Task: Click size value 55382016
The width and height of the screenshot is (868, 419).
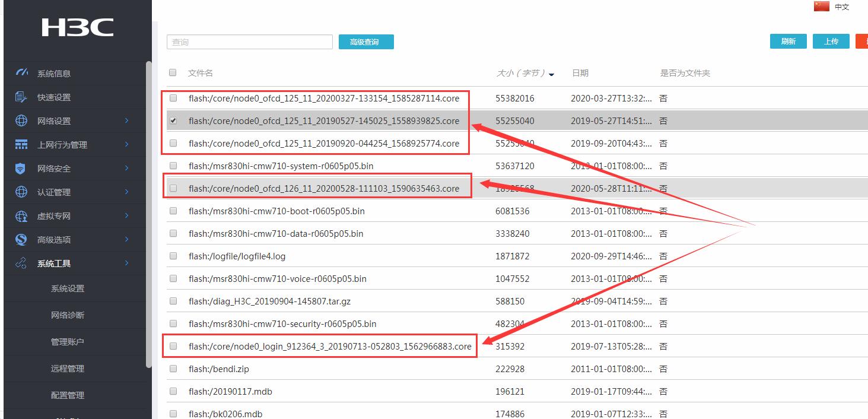Action: [514, 98]
